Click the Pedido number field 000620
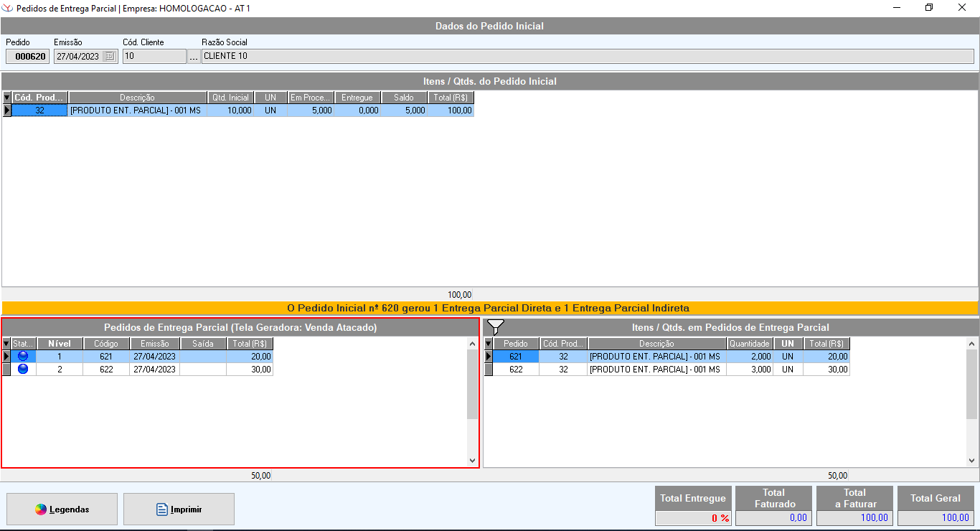980x531 pixels. click(x=28, y=56)
